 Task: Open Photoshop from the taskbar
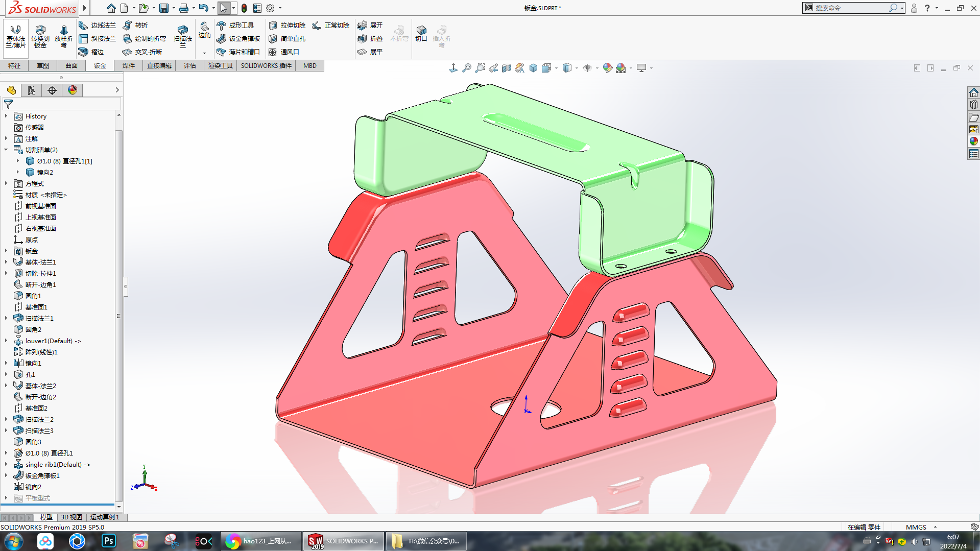[109, 541]
